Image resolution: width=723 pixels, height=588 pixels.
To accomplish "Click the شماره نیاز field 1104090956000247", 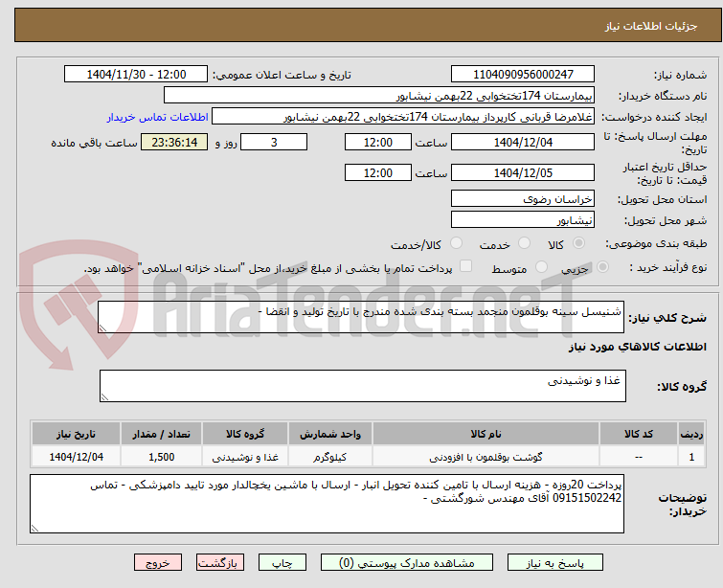I will (523, 75).
